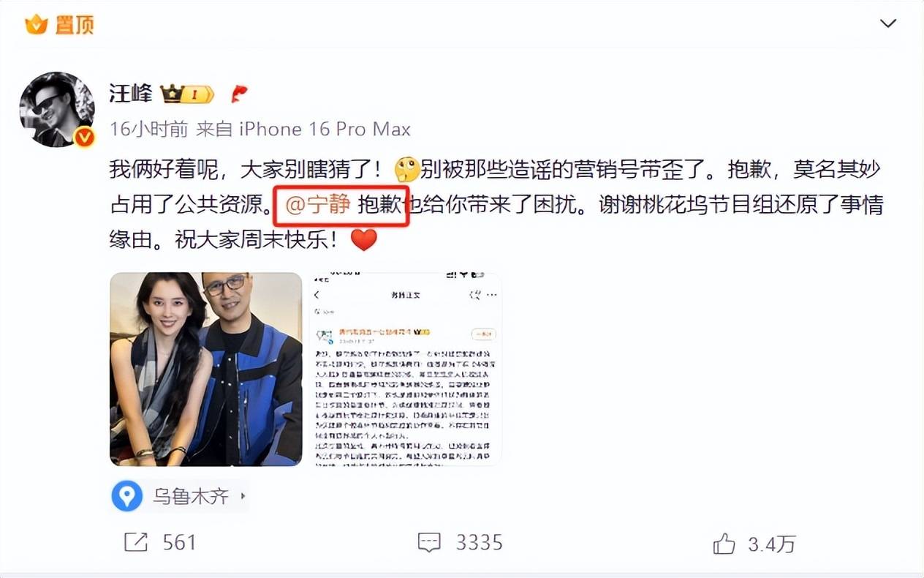
Task: Toggle the thumbs-up like button
Action: 724,543
